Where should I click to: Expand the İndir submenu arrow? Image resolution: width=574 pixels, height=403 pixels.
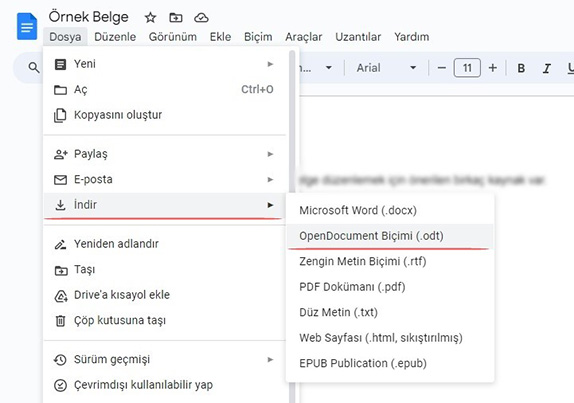(x=270, y=205)
